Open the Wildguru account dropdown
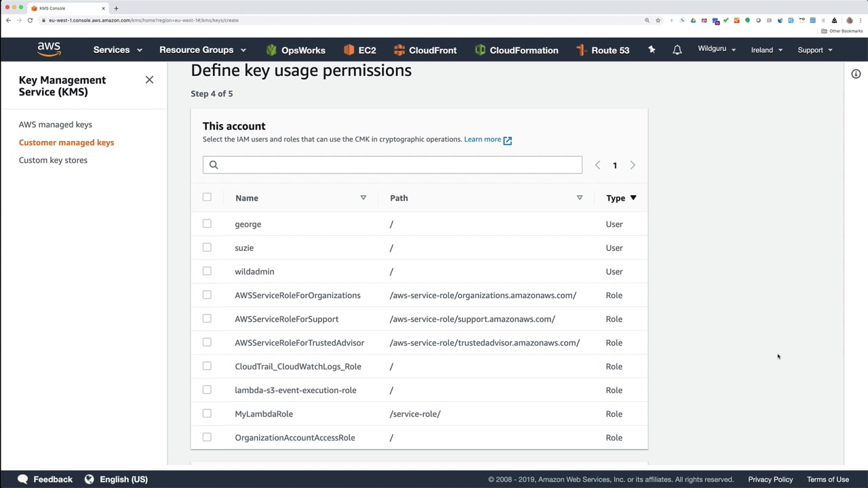This screenshot has height=488, width=868. pos(716,49)
